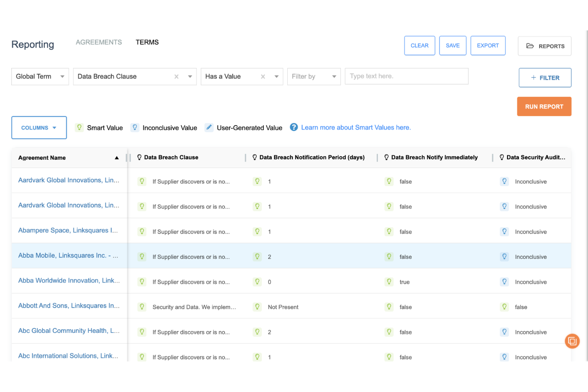This screenshot has width=588, height=392.
Task: Click Data Breach Notify Immediately header bulb
Action: point(386,157)
